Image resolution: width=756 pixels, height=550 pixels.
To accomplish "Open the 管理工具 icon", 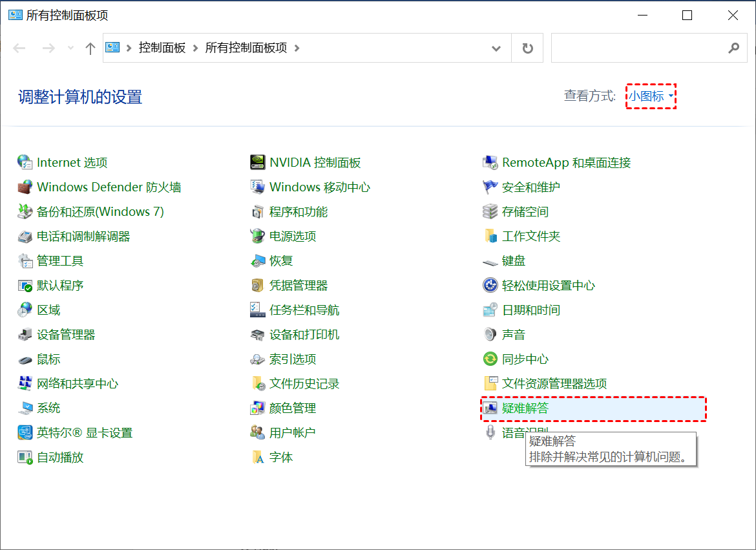I will pos(25,261).
